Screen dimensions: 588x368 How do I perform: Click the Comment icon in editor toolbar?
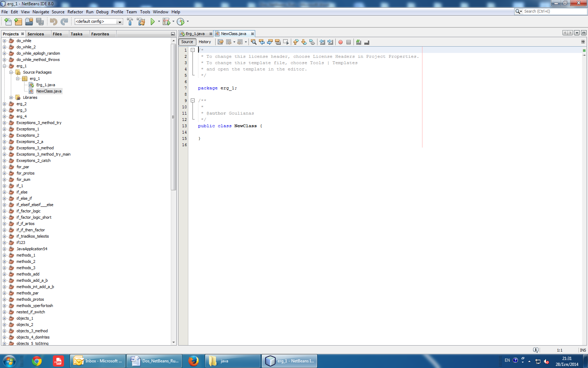tap(359, 42)
